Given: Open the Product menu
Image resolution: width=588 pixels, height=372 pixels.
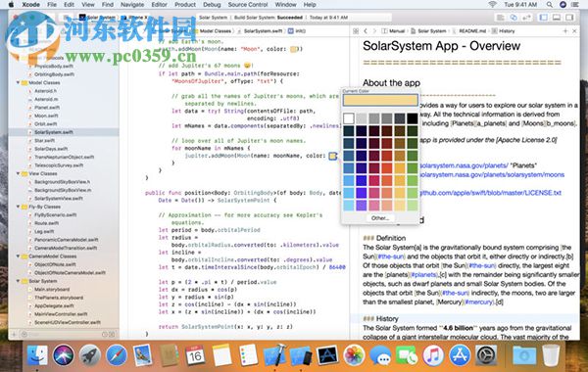Looking at the screenshot, I should 185,5.
